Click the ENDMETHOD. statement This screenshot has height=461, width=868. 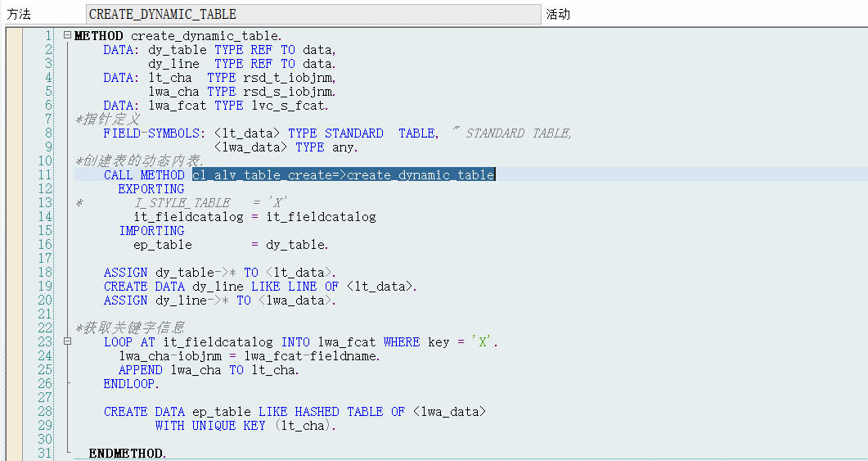[128, 454]
